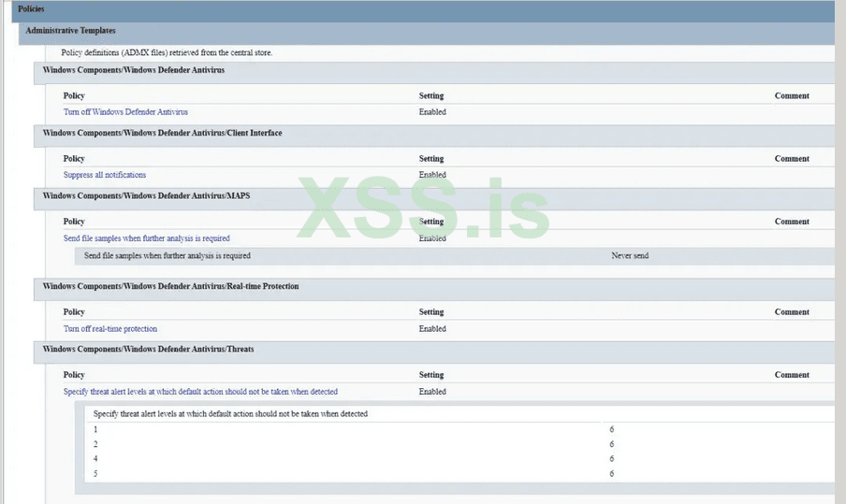Open the Turn off real-time protection link
The height and width of the screenshot is (504, 846).
coord(110,329)
